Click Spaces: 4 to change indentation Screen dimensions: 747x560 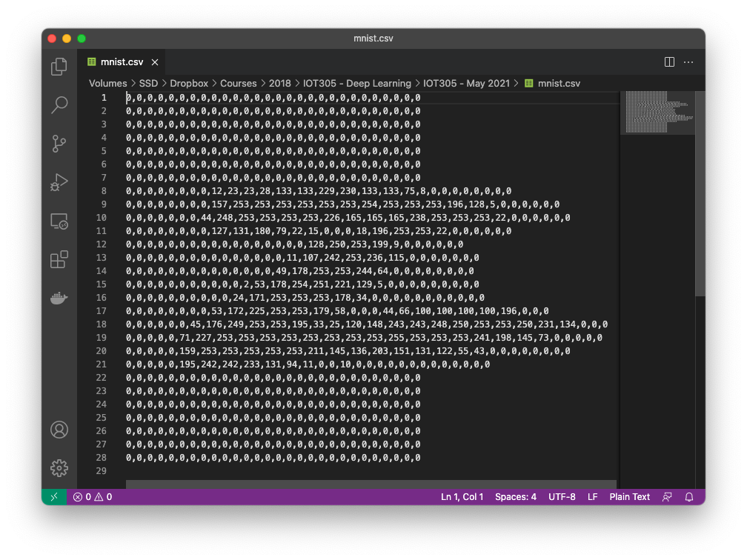click(x=516, y=496)
